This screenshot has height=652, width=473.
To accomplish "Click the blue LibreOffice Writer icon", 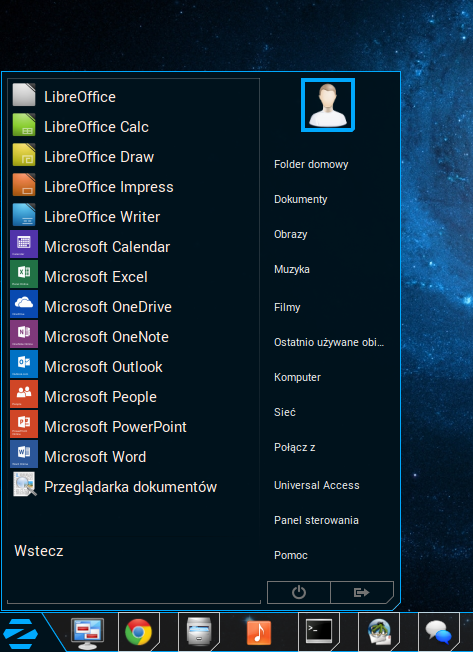I will click(x=24, y=215).
